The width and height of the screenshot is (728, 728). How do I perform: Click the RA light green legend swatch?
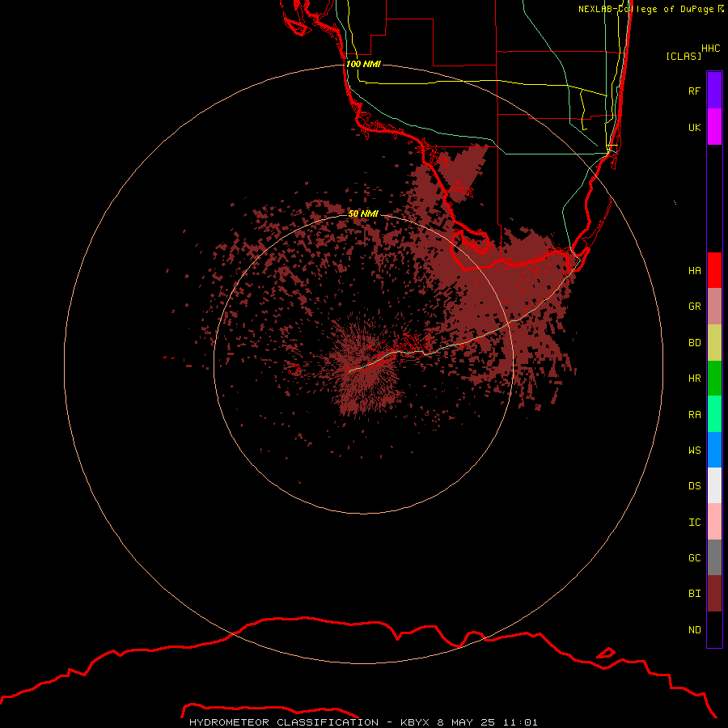coord(714,414)
